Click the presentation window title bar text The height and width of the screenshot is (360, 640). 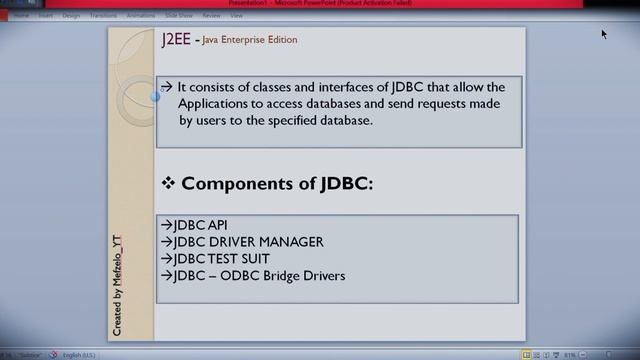320,3
